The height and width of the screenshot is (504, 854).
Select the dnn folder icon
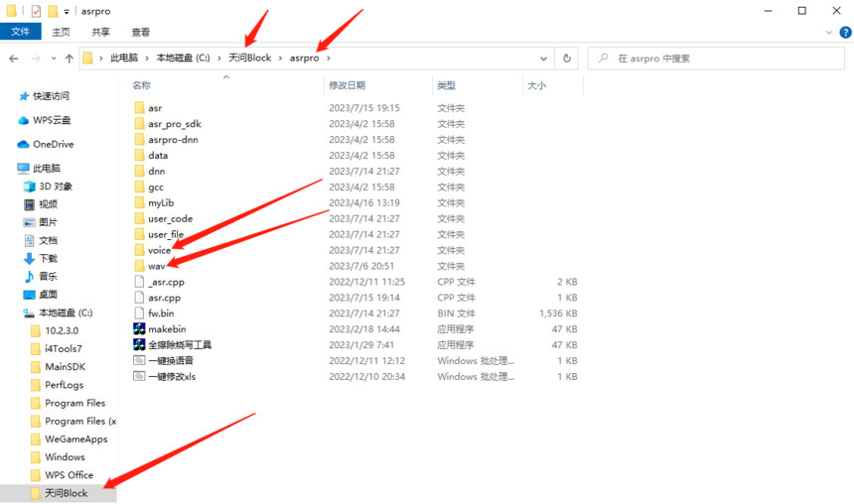[139, 171]
